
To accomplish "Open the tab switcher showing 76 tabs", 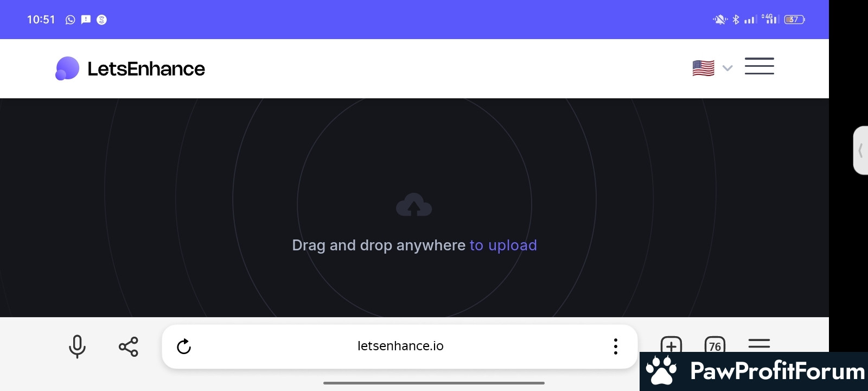I will pos(714,345).
